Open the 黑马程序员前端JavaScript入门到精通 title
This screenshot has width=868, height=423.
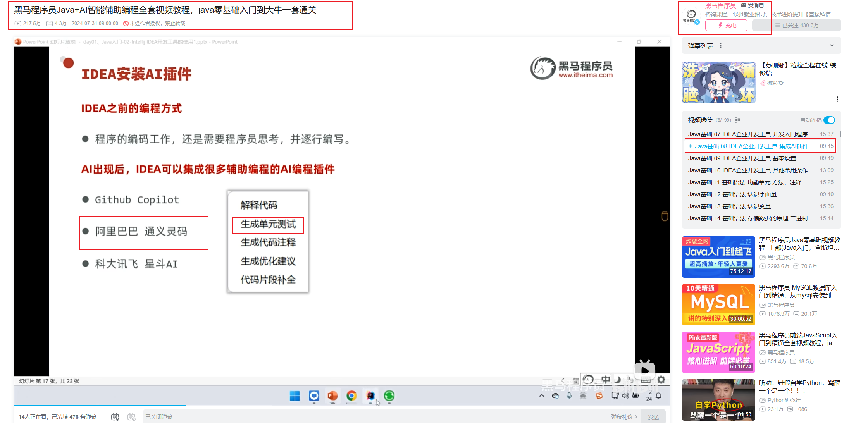pos(798,339)
